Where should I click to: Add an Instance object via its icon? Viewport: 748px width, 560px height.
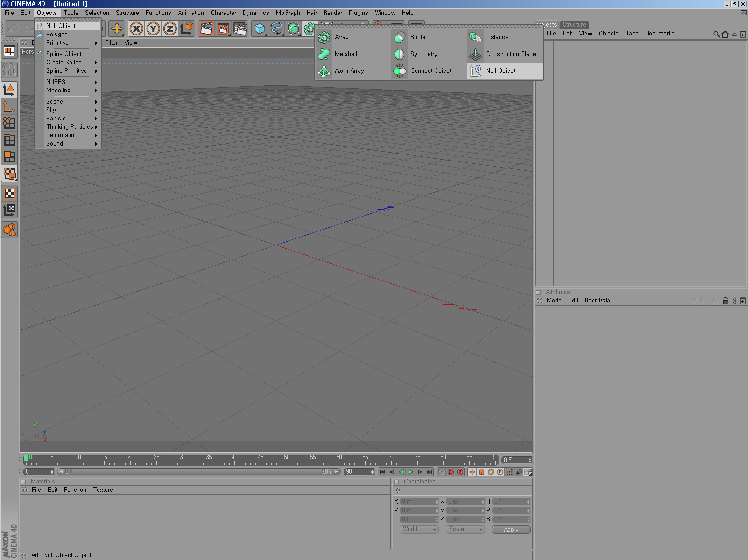pos(475,37)
